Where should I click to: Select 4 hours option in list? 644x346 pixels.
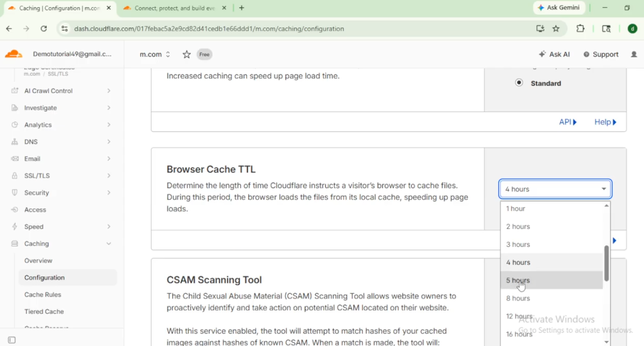552,263
